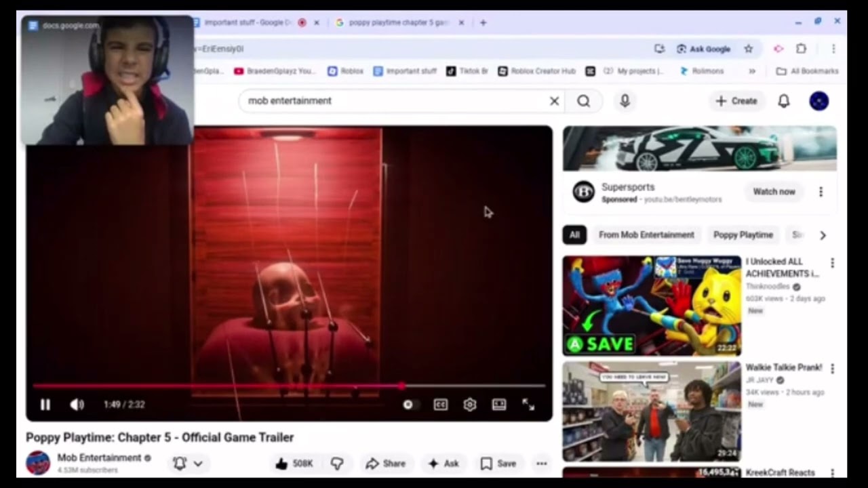
Task: Enter fullscreen mode on the video
Action: click(528, 405)
